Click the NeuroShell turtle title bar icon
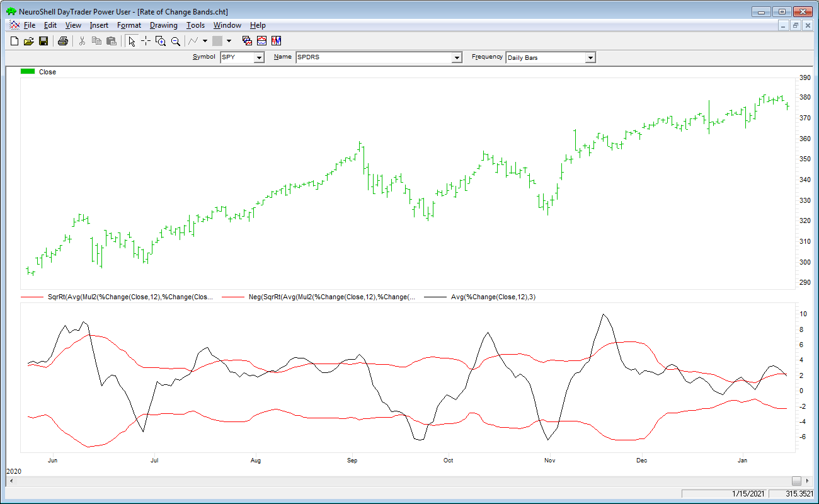 coord(11,12)
